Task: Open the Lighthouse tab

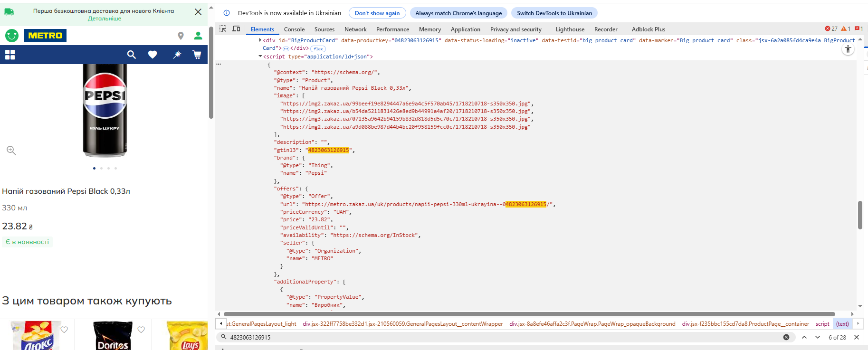Action: tap(570, 29)
